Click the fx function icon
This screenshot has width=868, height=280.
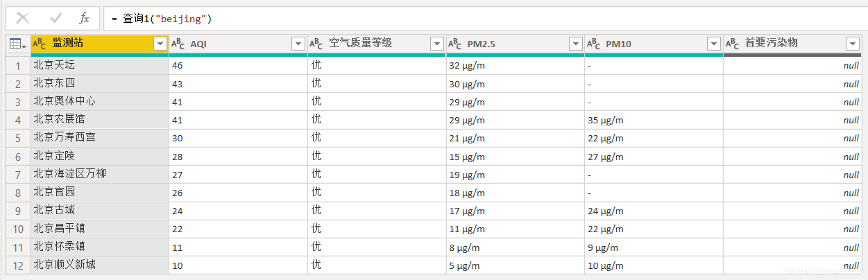pos(84,19)
